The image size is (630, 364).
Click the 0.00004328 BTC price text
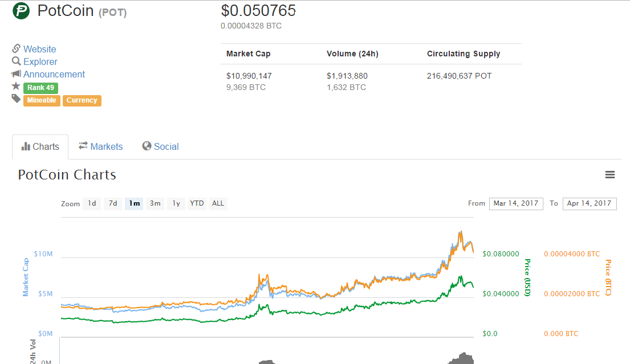click(x=251, y=26)
